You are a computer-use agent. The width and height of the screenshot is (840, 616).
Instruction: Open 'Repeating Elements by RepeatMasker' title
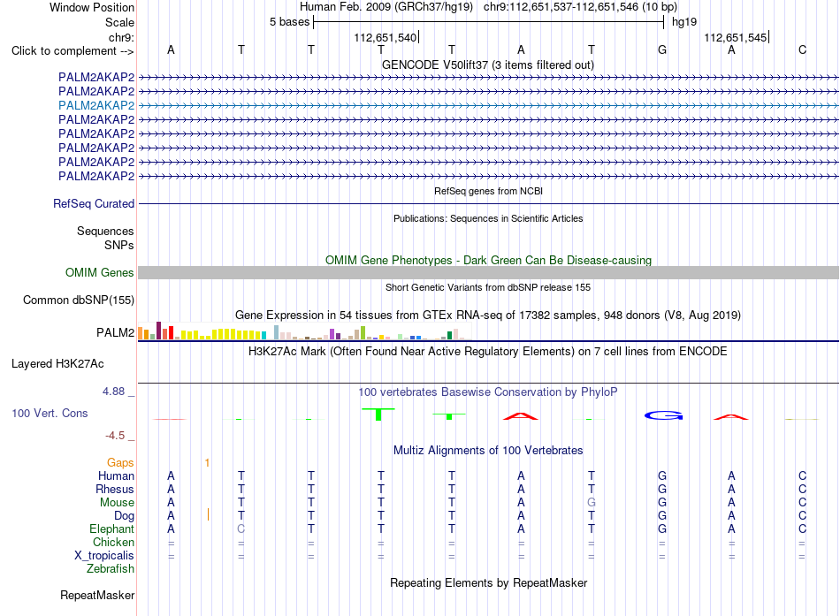[x=488, y=582]
